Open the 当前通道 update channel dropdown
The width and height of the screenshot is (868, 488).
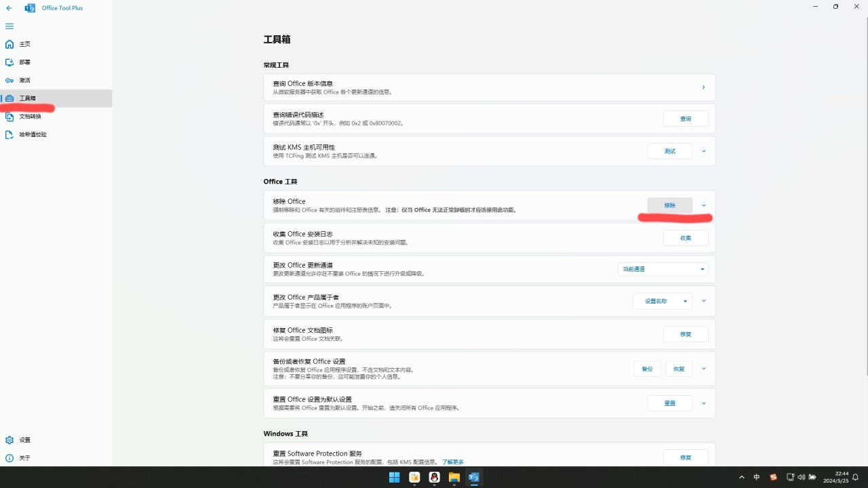pos(663,269)
